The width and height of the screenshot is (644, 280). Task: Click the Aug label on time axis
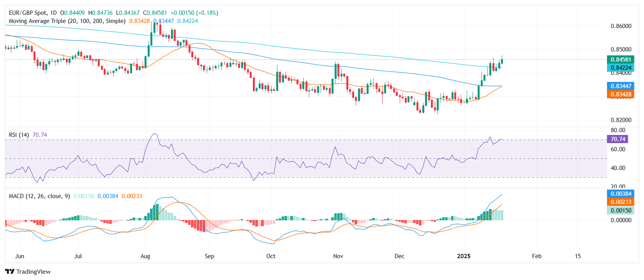(x=145, y=256)
